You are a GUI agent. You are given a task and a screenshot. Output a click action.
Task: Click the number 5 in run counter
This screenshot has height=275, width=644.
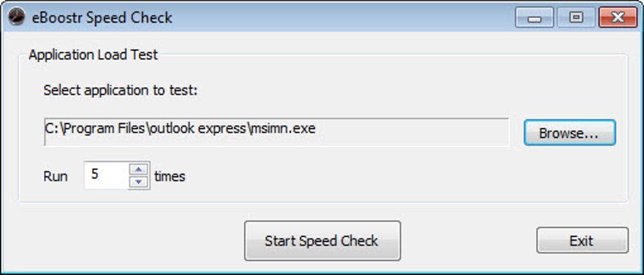[95, 174]
